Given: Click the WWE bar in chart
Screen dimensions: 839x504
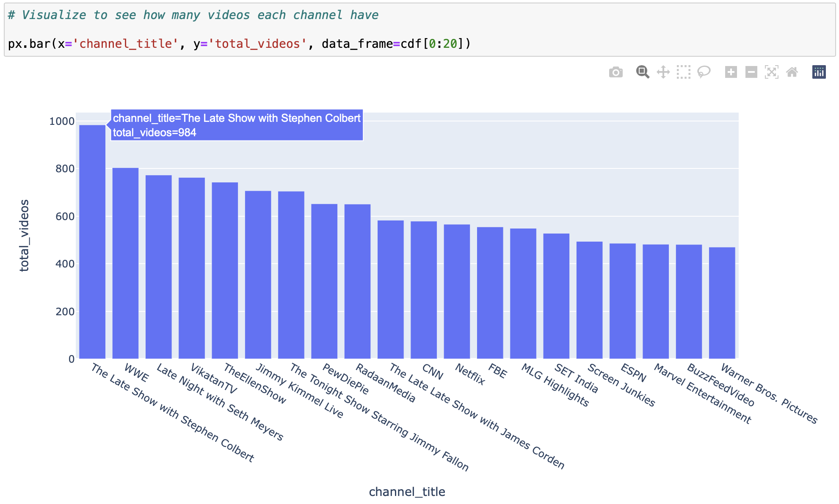Looking at the screenshot, I should 125,263.
